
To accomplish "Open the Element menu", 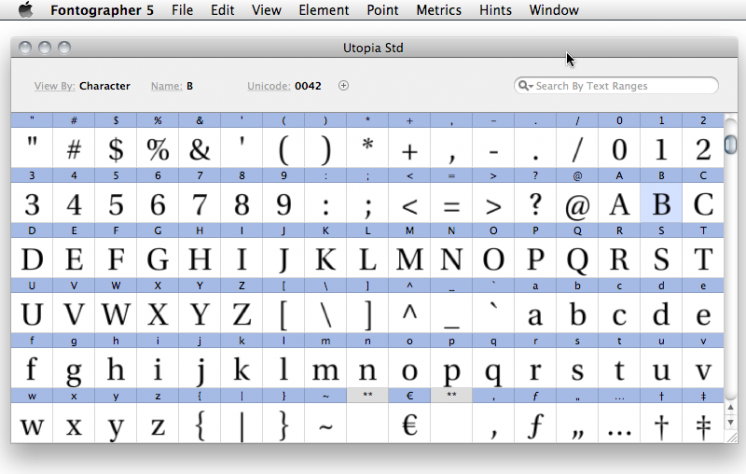I will 324,10.
